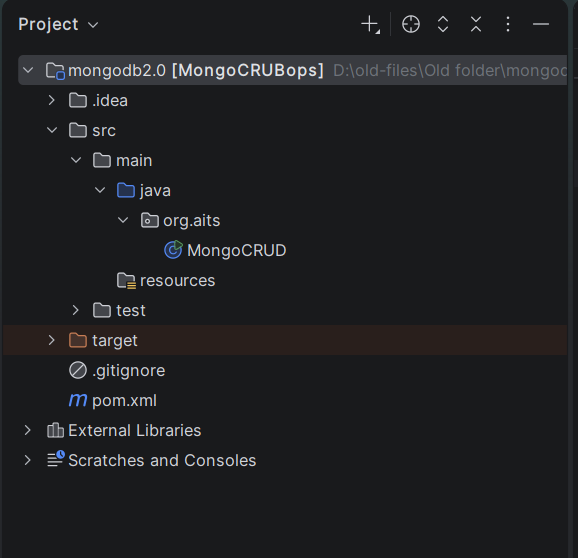Expand External Libraries node
Viewport: 578px width, 558px height.
click(28, 430)
